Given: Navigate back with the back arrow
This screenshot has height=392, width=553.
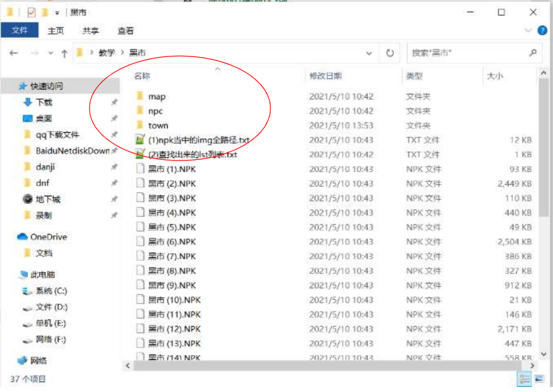Looking at the screenshot, I should (14, 53).
